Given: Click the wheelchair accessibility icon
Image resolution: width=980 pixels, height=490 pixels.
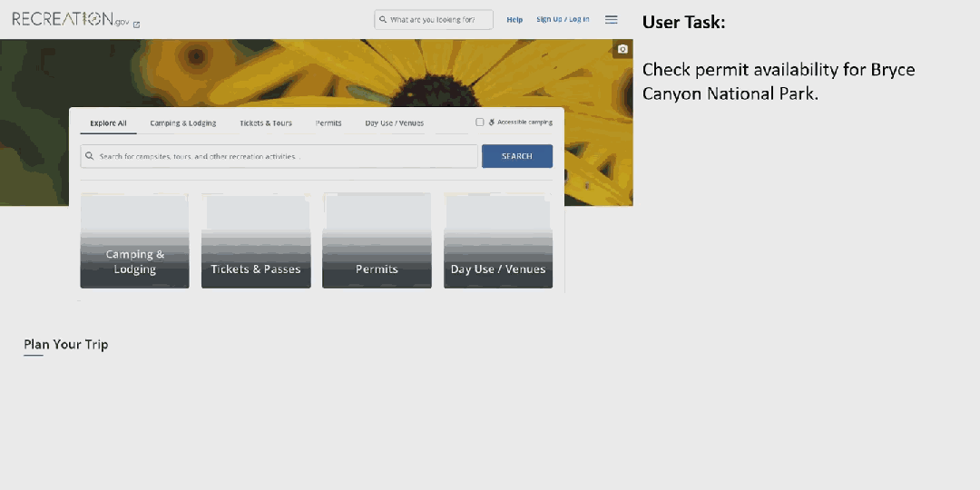Looking at the screenshot, I should pyautogui.click(x=491, y=122).
